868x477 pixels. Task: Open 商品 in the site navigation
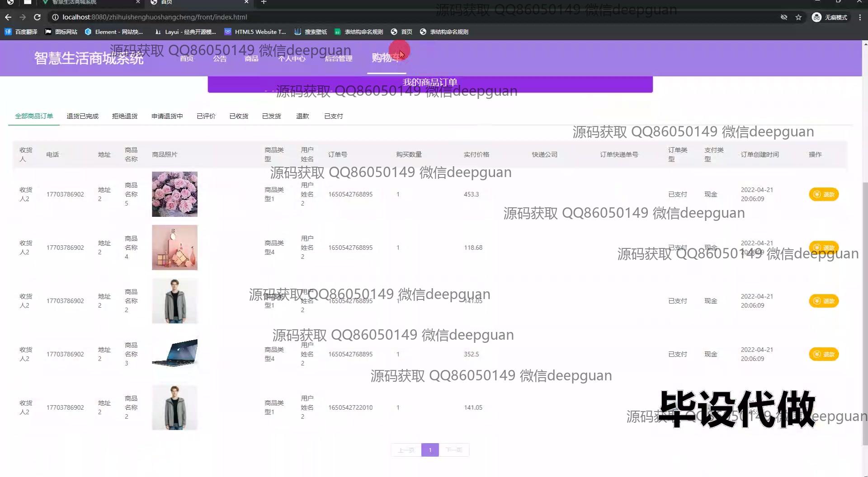click(251, 58)
